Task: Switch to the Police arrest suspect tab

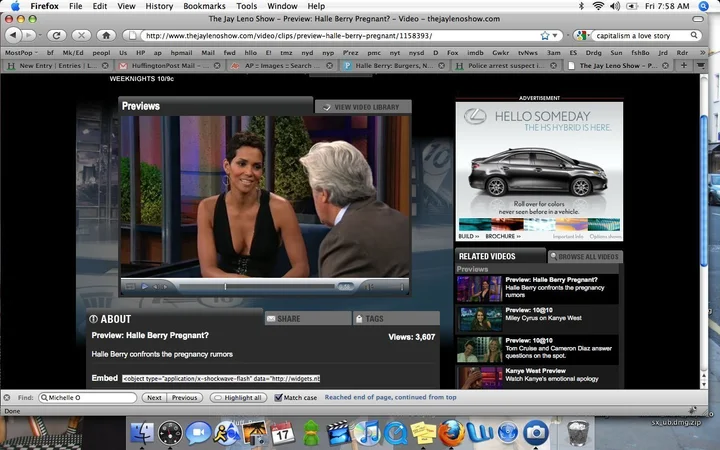Action: coord(506,66)
